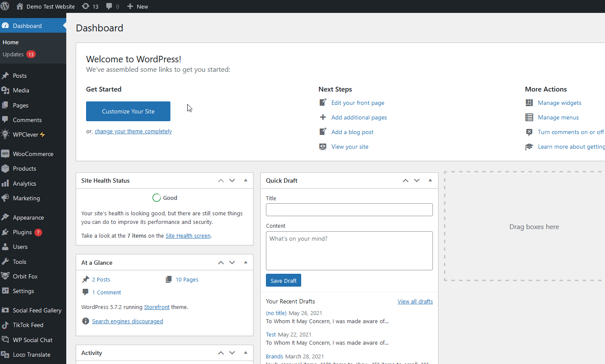This screenshot has width=605, height=364.
Task: Move Quick Draft box up
Action: pos(405,180)
